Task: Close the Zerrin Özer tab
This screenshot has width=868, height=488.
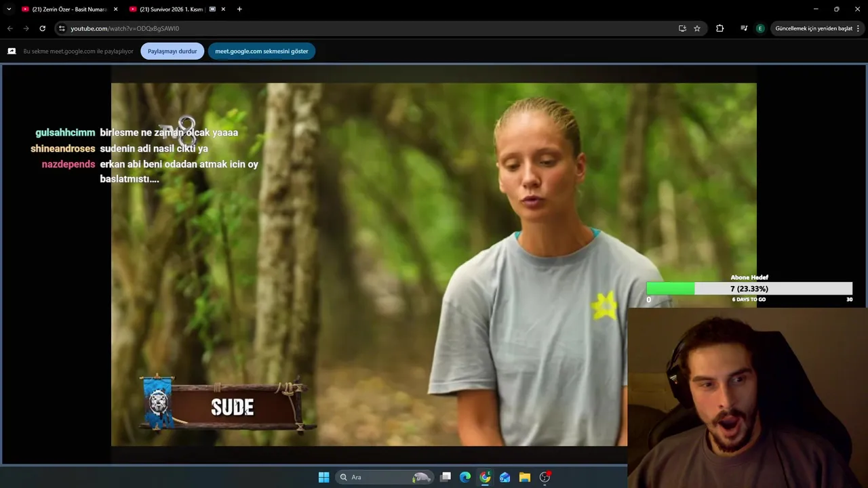Action: coord(115,9)
